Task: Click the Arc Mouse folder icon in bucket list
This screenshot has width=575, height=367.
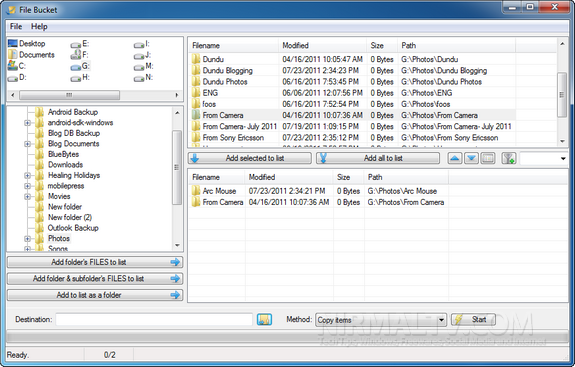Action: click(x=196, y=191)
